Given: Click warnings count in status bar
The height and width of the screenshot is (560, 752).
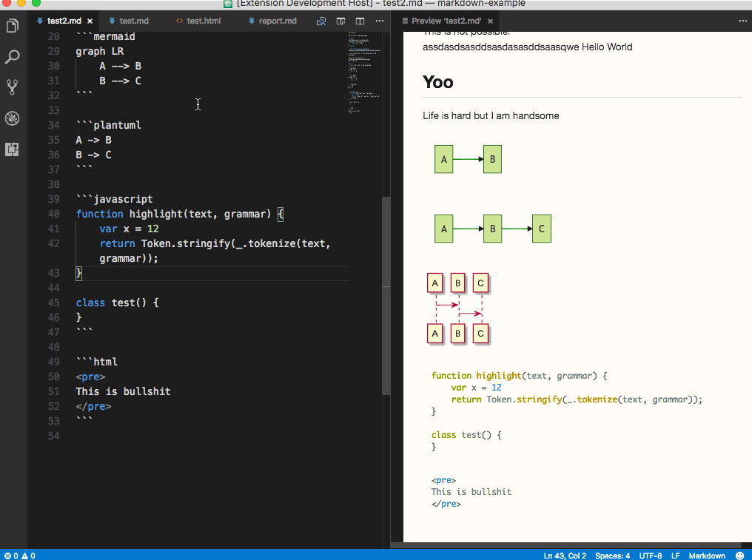Looking at the screenshot, I should [x=28, y=556].
